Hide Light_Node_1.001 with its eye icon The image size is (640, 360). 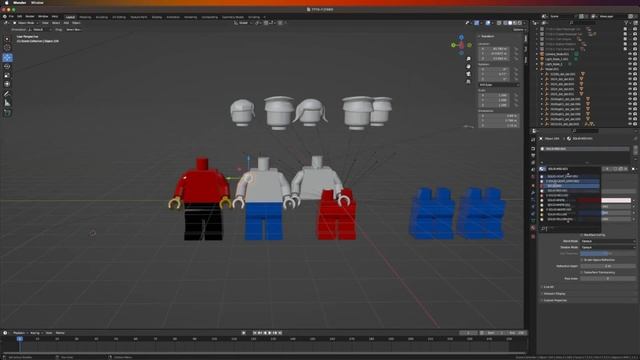tap(630, 59)
